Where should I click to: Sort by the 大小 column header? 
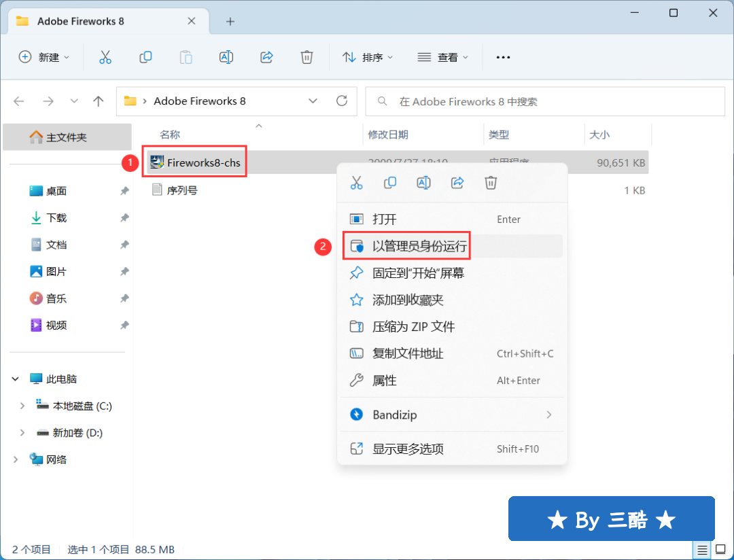[x=599, y=135]
